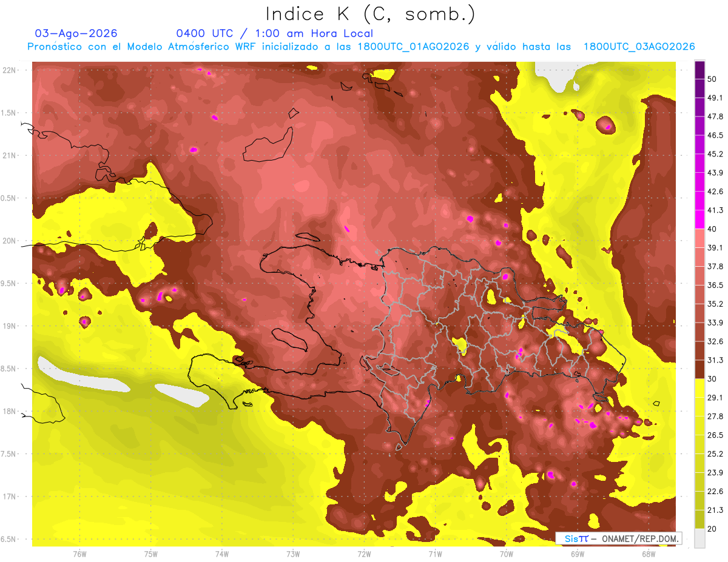Click the "75W" longitude label
Screen dimensions: 728x562
pyautogui.click(x=151, y=554)
